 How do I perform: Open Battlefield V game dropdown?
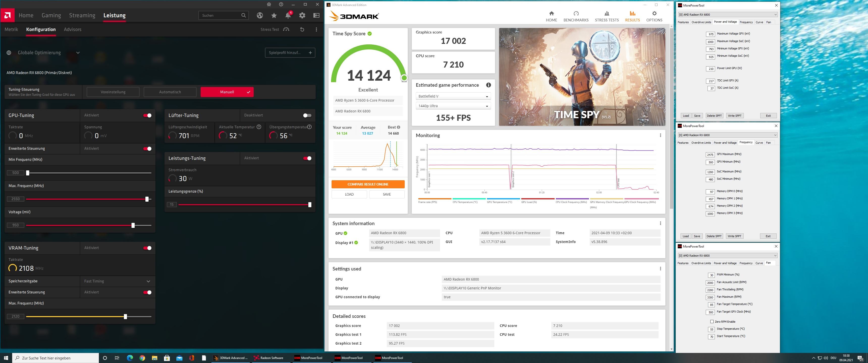tap(453, 96)
